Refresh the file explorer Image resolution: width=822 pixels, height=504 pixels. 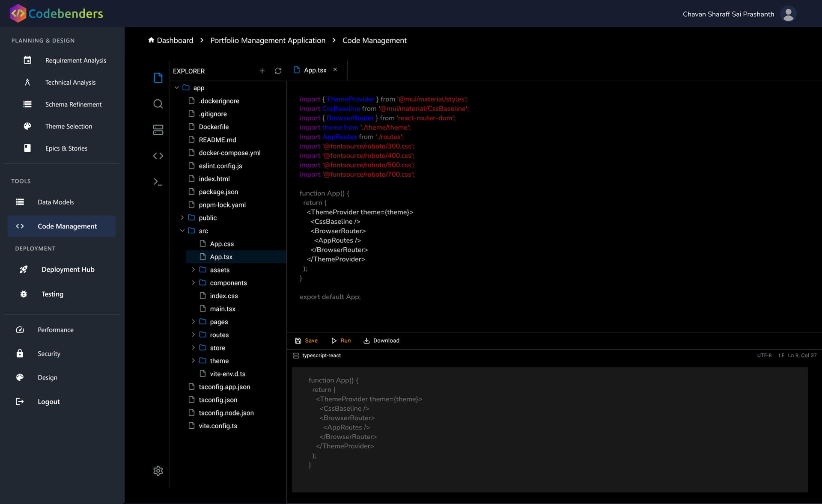278,71
